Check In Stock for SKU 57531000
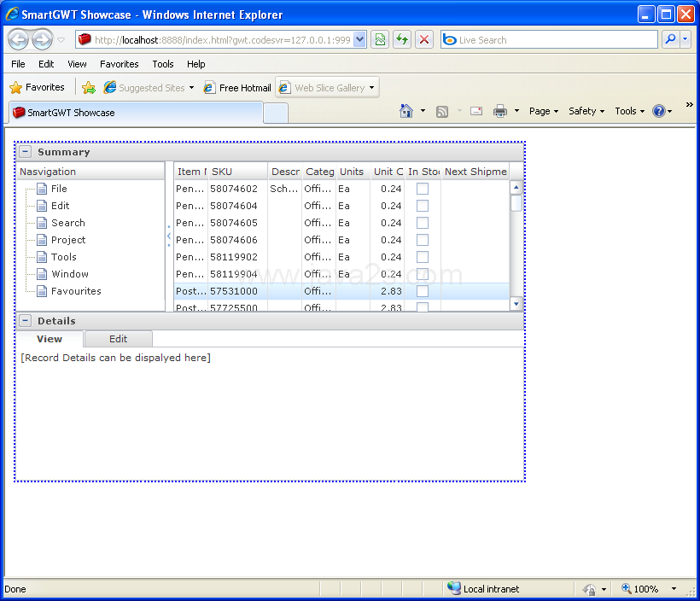This screenshot has width=700, height=601. click(423, 291)
